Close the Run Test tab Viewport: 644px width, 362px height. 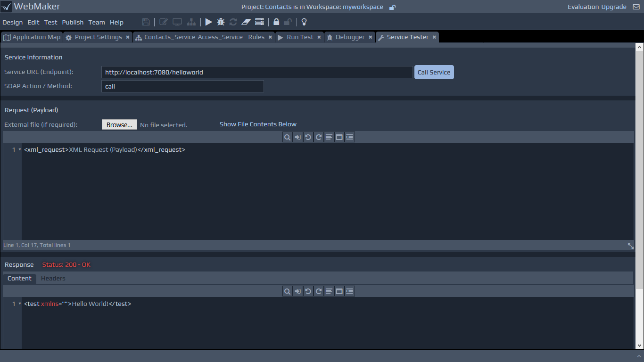coord(319,37)
